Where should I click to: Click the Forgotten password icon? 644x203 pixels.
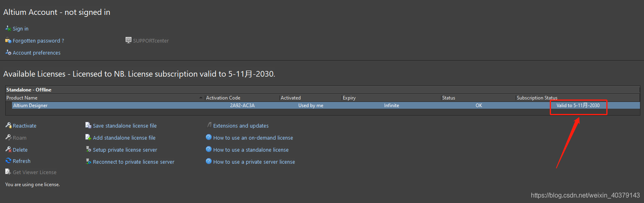tap(8, 41)
